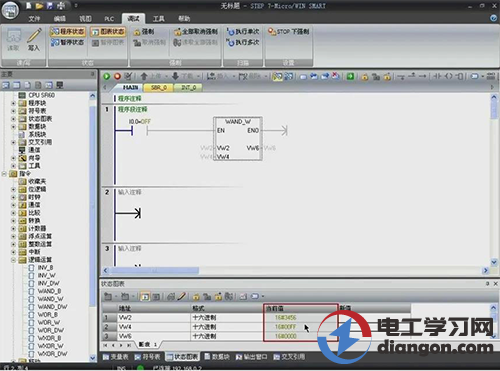Viewport: 500px width, 371px height.
Task: Click chart status icon in status chart toolbar
Action: (x=145, y=296)
